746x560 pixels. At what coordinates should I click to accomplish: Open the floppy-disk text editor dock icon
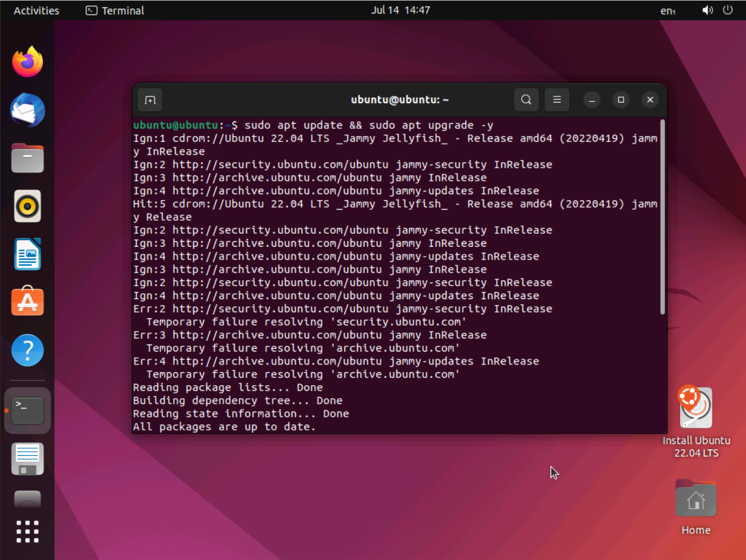tap(28, 459)
